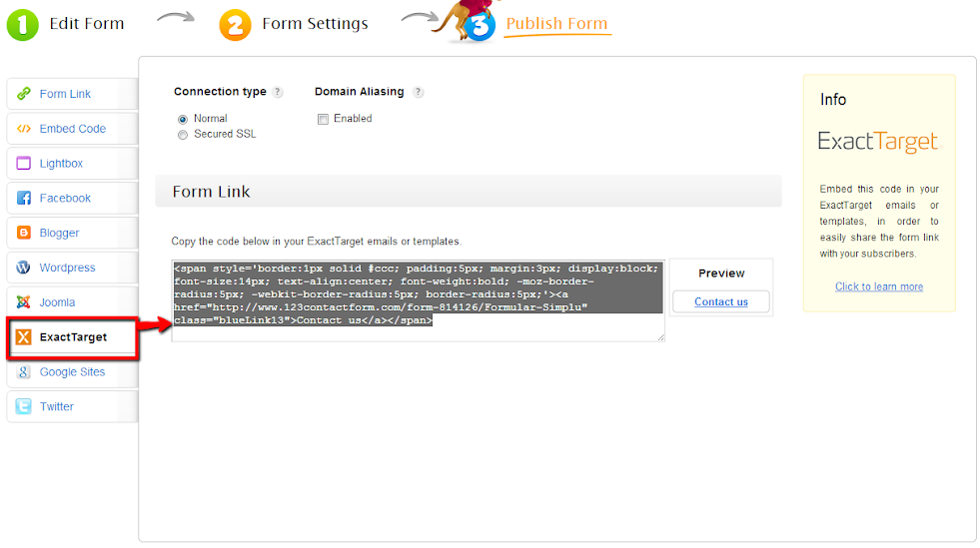Open the Publish Form step
Screen dimensions: 980x548
(556, 24)
